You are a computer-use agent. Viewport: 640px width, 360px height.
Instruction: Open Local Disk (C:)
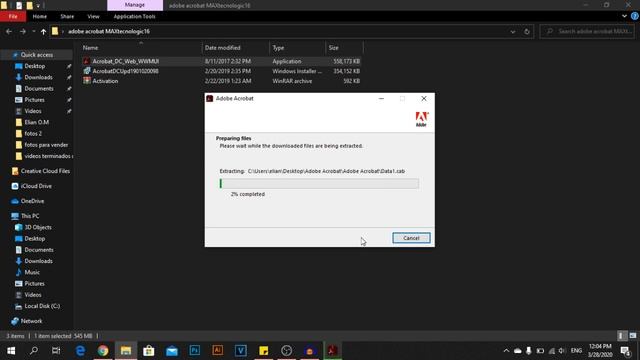pyautogui.click(x=42, y=306)
